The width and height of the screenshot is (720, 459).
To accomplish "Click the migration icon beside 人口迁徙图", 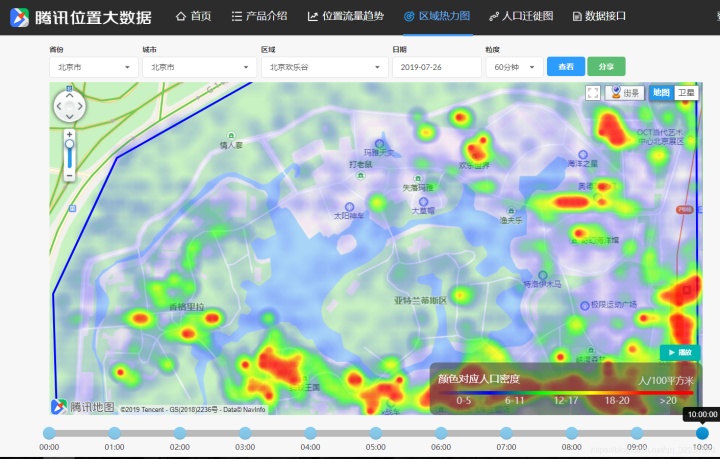I will click(x=494, y=17).
